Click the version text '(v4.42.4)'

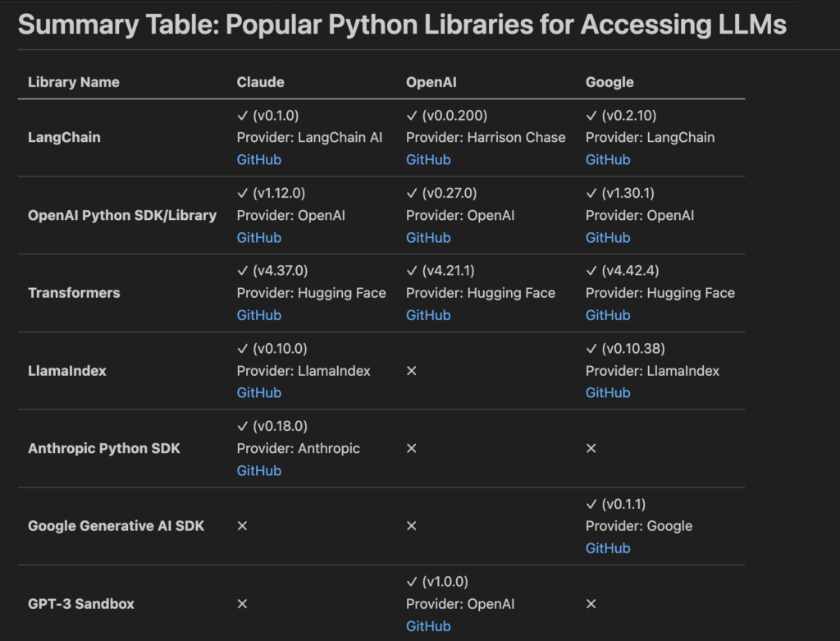(630, 271)
